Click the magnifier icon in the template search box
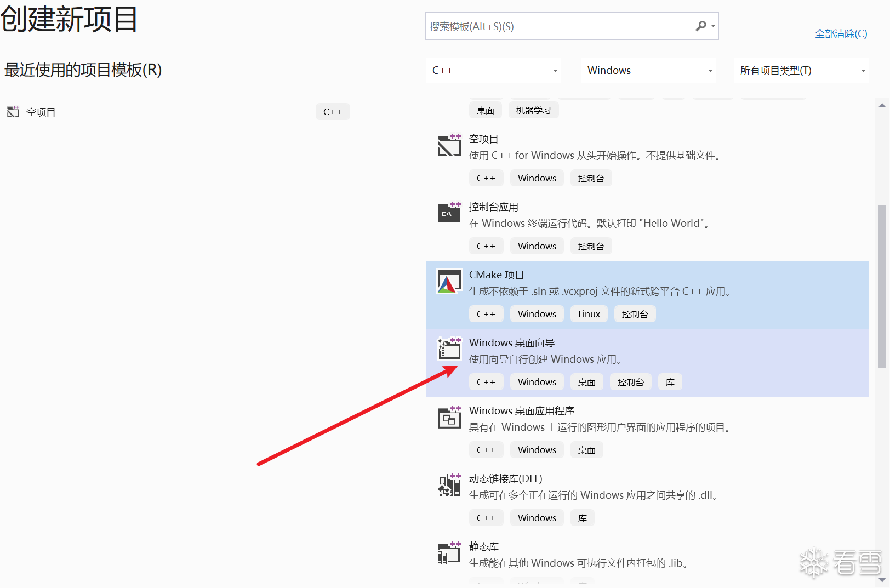This screenshot has height=588, width=890. (x=700, y=26)
